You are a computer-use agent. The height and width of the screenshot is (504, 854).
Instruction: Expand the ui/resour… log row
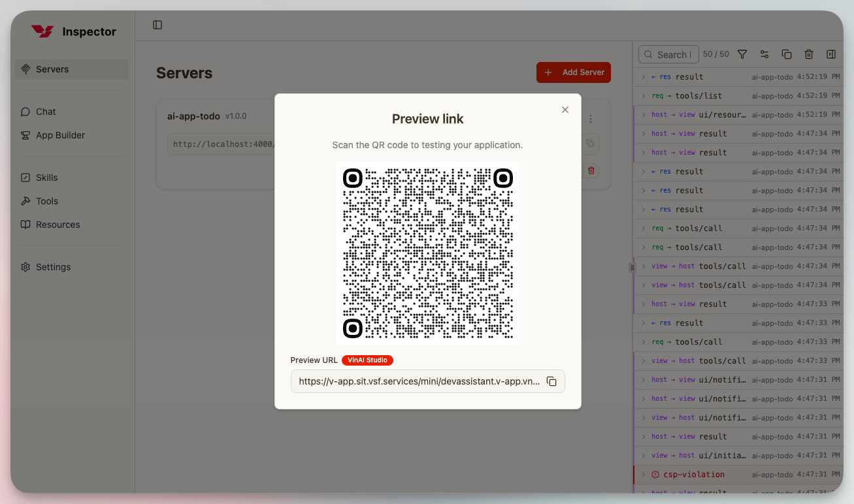coord(738,115)
